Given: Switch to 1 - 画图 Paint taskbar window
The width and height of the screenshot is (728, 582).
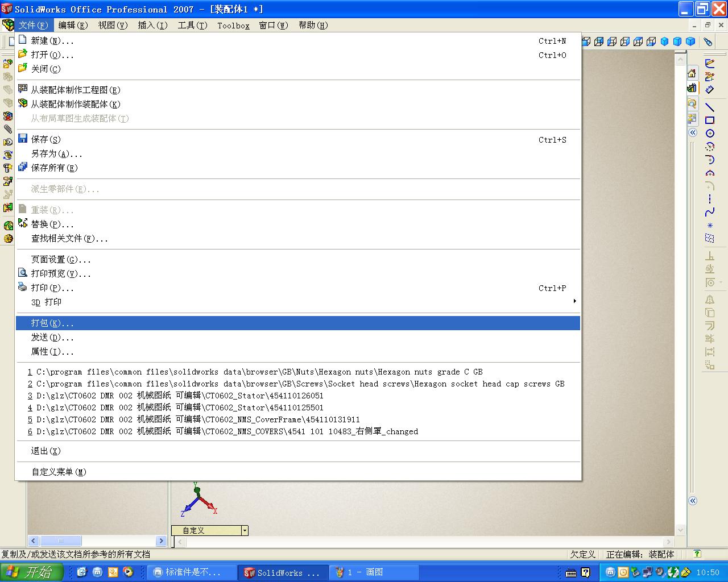Looking at the screenshot, I should click(374, 572).
